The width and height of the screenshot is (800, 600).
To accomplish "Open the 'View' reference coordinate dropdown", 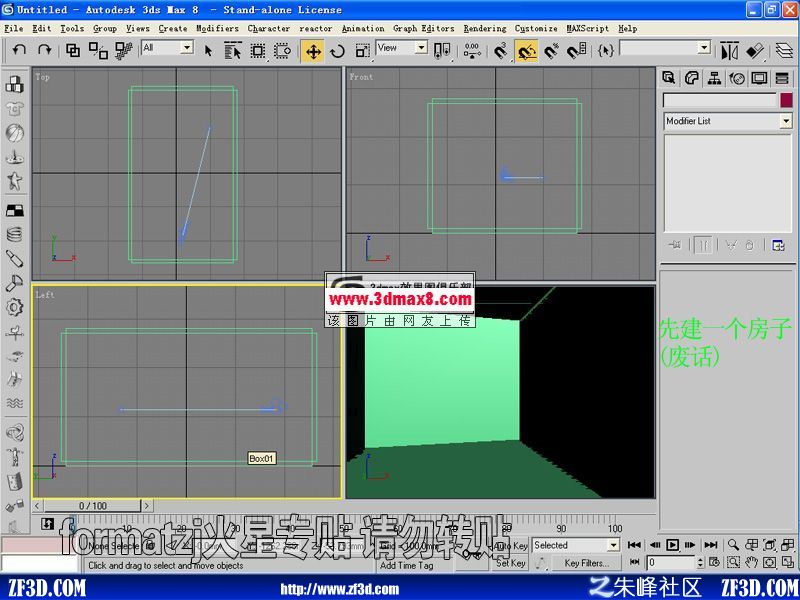I will (421, 48).
